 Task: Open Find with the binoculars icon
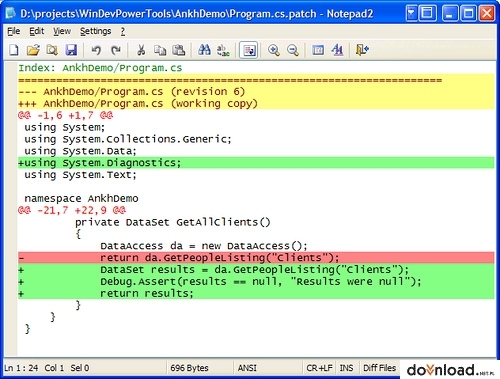204,50
